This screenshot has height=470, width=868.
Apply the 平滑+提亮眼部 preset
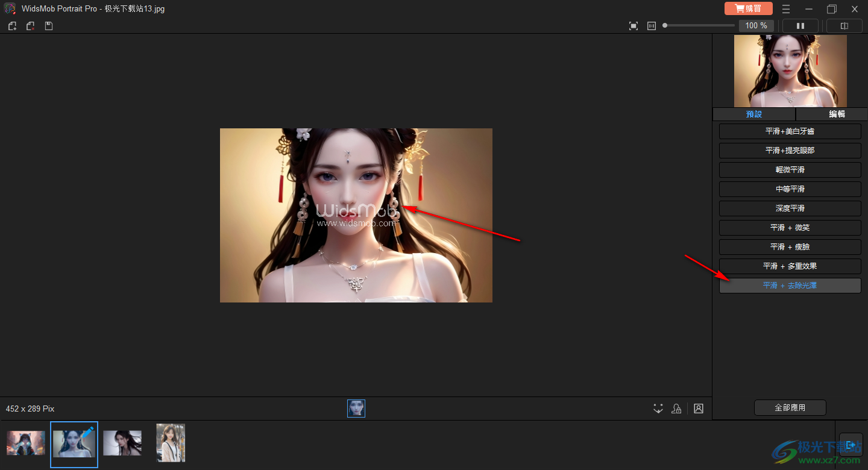pos(790,151)
